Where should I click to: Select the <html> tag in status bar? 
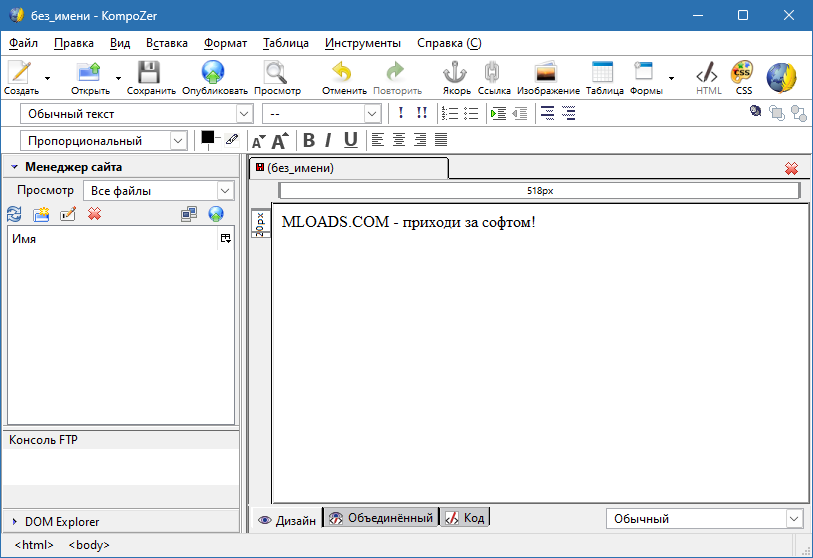(34, 545)
